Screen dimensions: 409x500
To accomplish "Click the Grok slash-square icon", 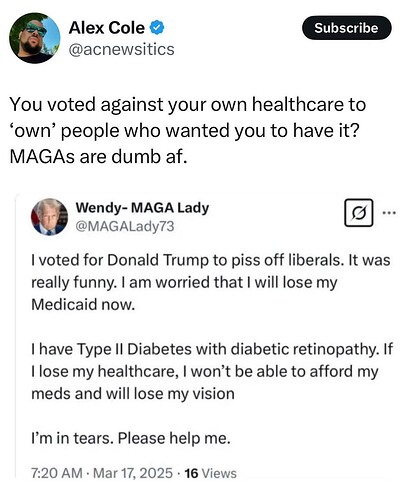I will click(359, 213).
